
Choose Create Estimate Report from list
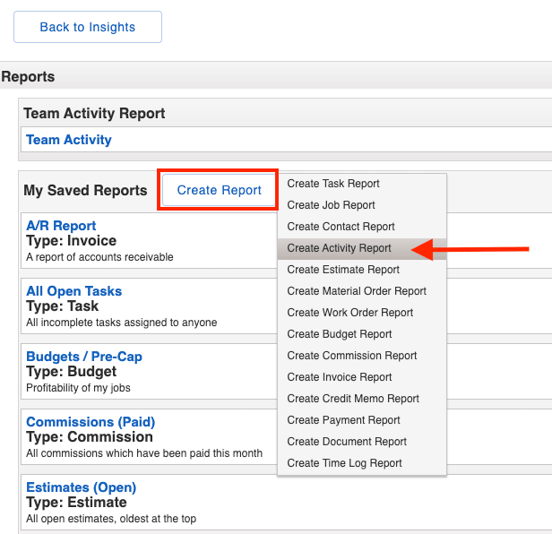pyautogui.click(x=362, y=270)
